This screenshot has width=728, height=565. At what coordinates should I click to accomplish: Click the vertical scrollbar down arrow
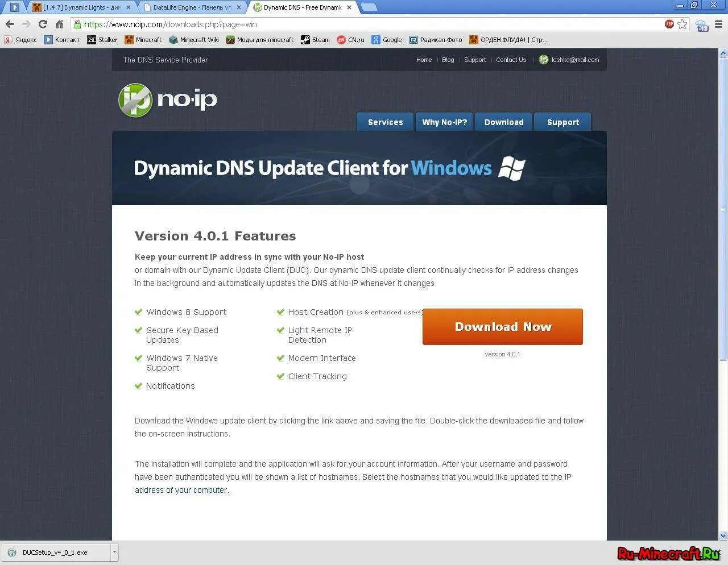(723, 535)
